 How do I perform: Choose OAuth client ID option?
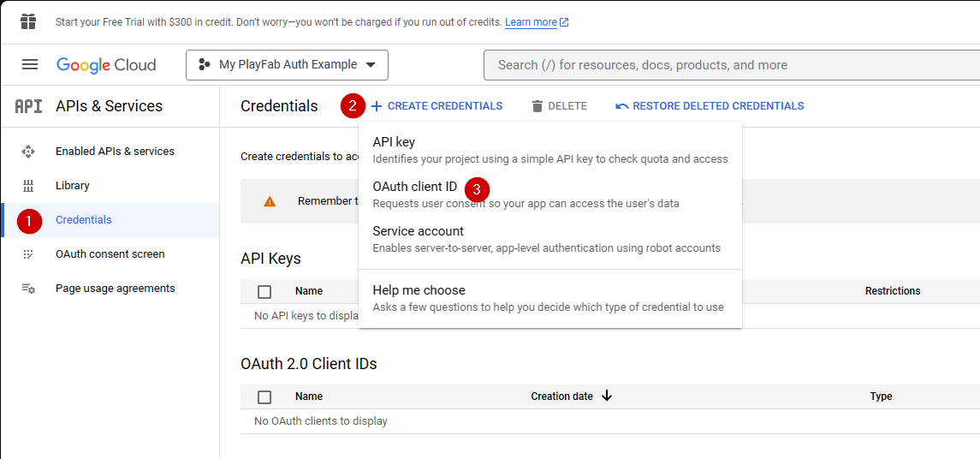(x=550, y=194)
